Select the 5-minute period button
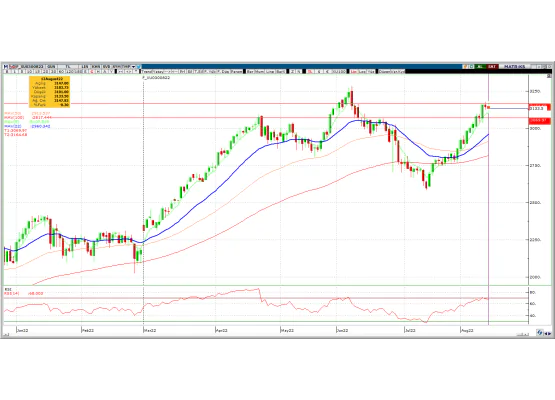Screen dimensions: 555x400 click(x=22, y=71)
